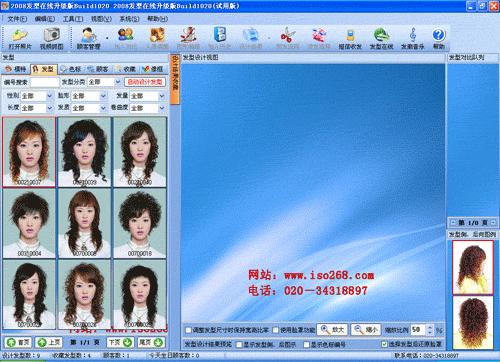The image size is (500, 362).
Task: Click the First Page (首页) green arrow button
Action: [18, 342]
